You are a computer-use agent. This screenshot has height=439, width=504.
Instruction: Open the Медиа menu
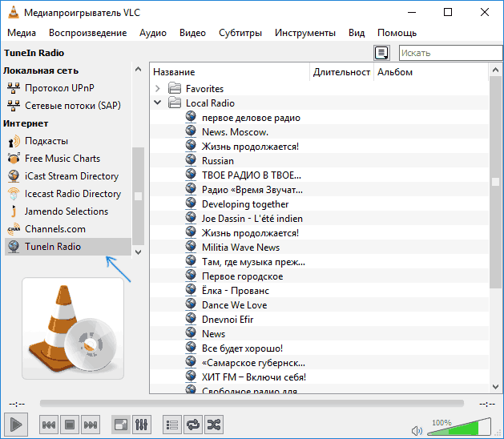click(x=22, y=33)
